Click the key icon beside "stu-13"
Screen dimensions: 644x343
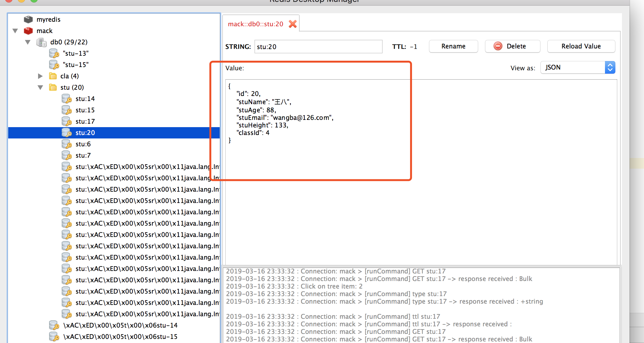[x=54, y=53]
